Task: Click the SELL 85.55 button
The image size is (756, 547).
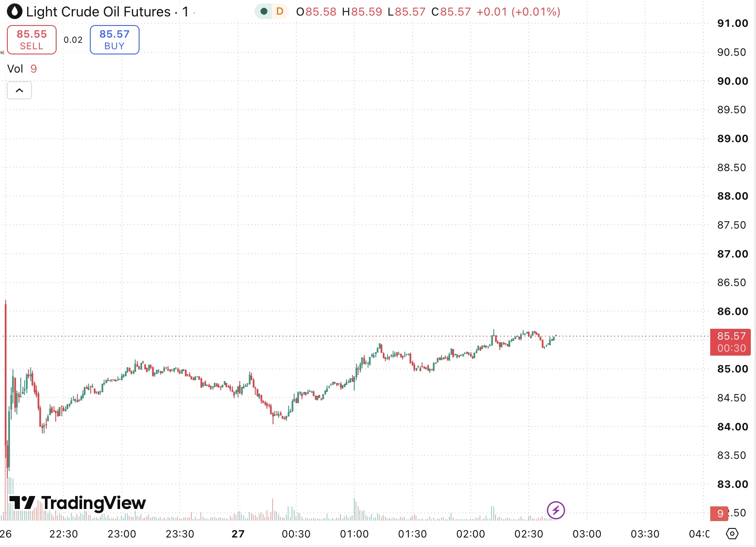Action: coord(32,40)
